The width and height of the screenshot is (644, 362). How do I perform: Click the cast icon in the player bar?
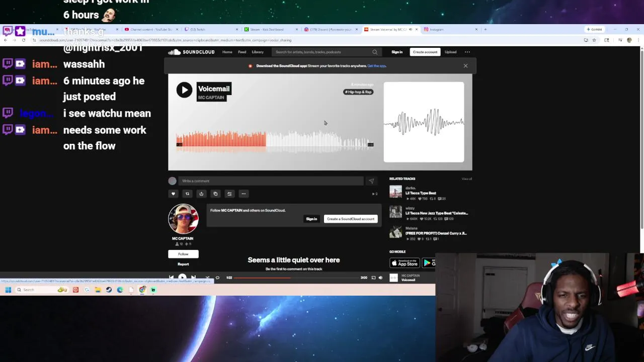(373, 278)
